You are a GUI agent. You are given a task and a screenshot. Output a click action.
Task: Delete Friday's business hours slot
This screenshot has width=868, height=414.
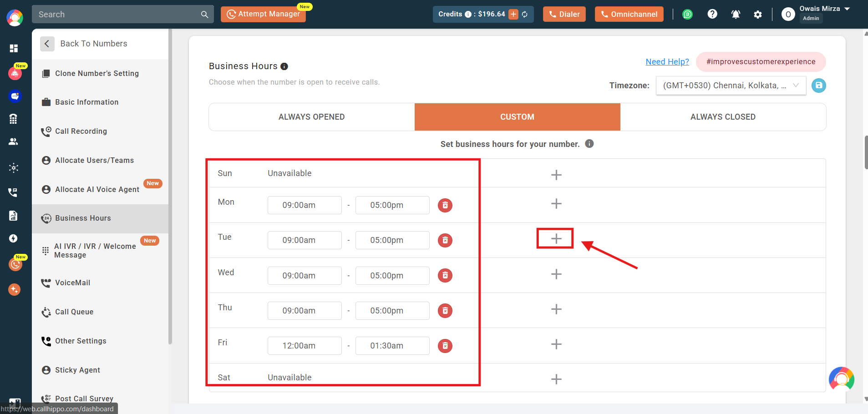click(445, 346)
